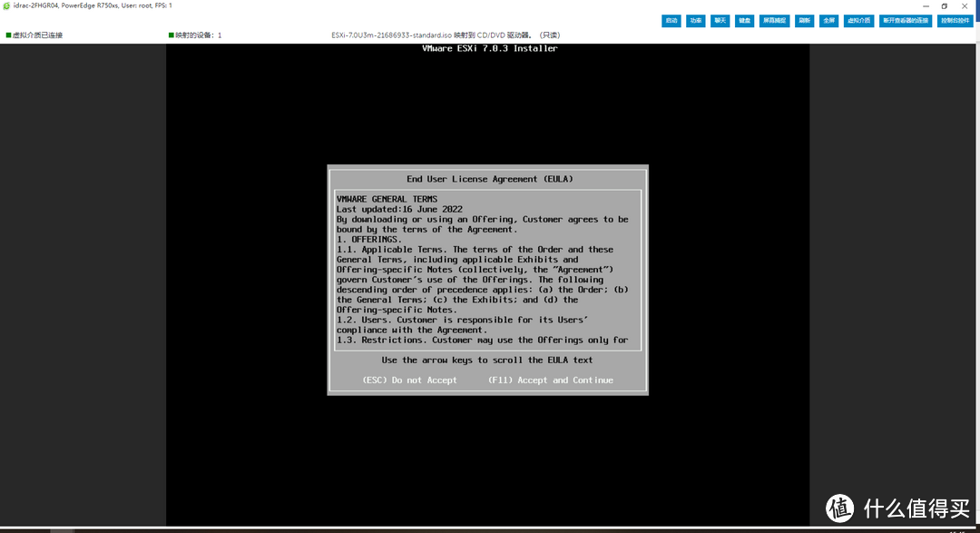The height and width of the screenshot is (533, 980).
Task: Click the 刷新 (Refresh) button
Action: 804,21
